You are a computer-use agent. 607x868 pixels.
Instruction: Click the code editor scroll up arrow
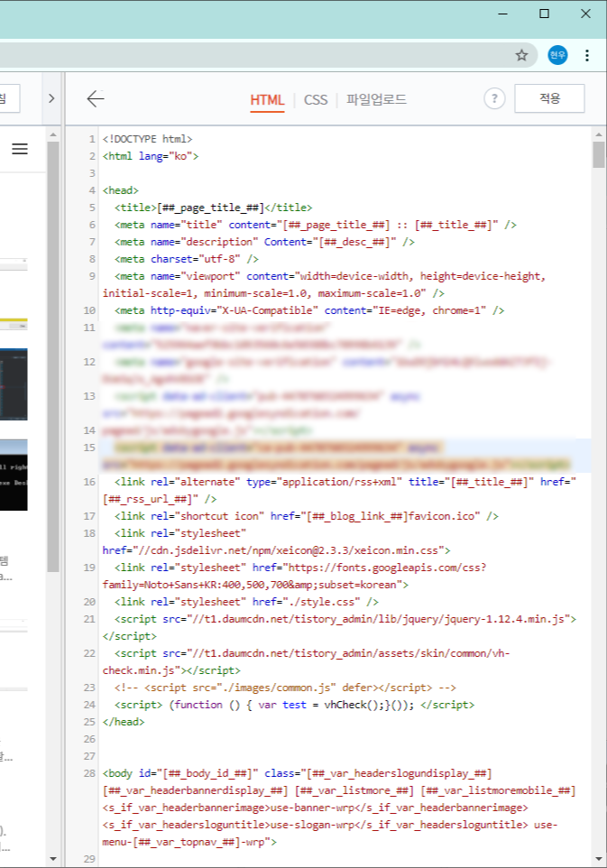click(598, 134)
